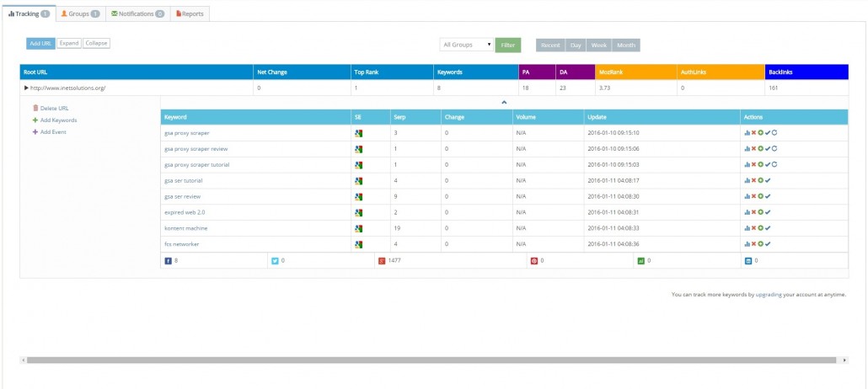
Task: Click the Expand button
Action: pyautogui.click(x=69, y=43)
